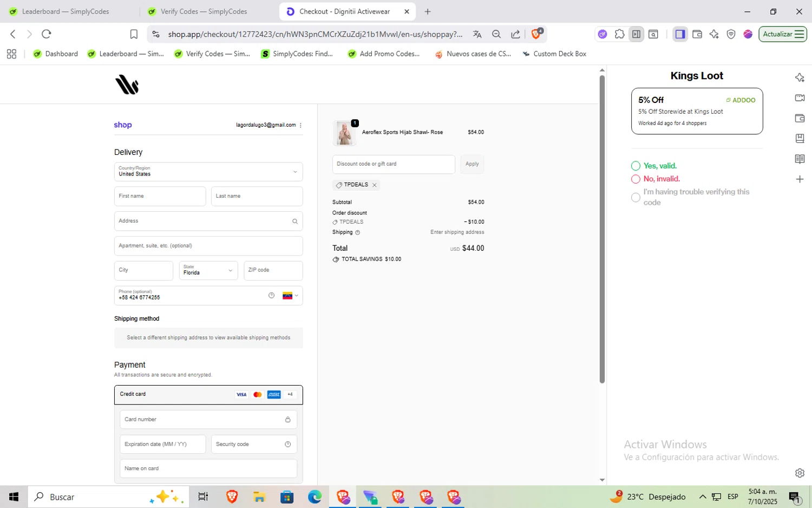Click the zoom magnifier icon in address bar

(x=496, y=34)
